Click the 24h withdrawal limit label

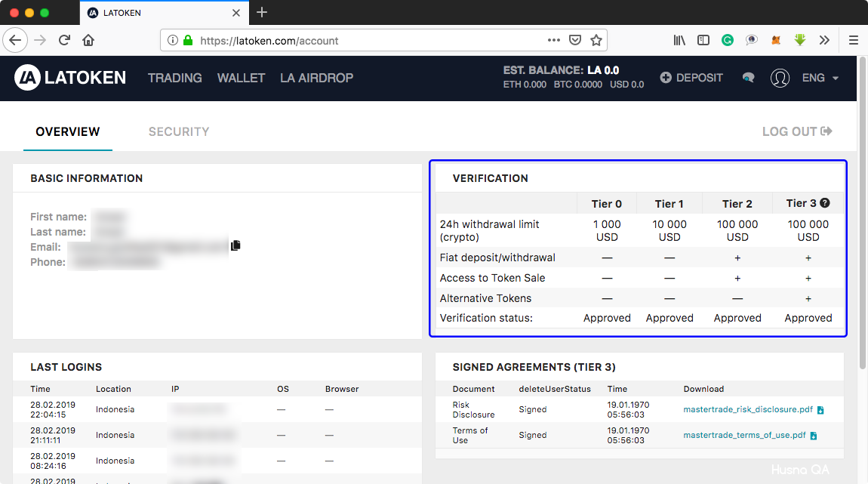pyautogui.click(x=489, y=231)
